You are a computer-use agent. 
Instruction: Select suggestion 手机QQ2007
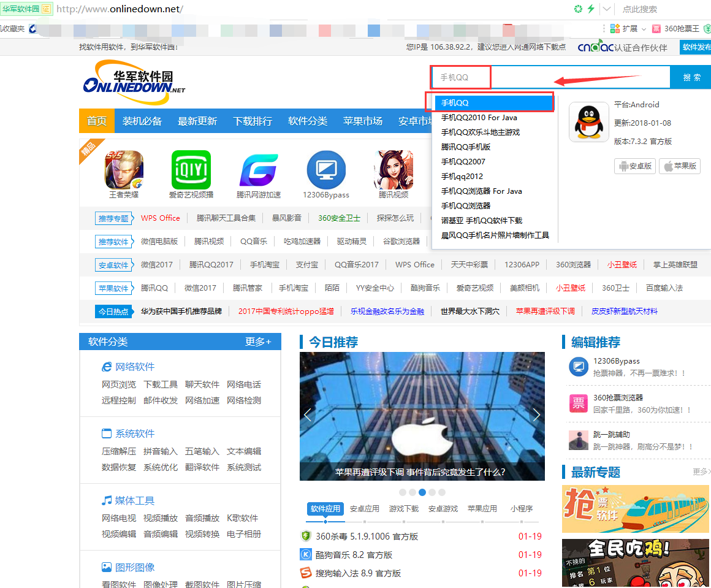tap(463, 161)
